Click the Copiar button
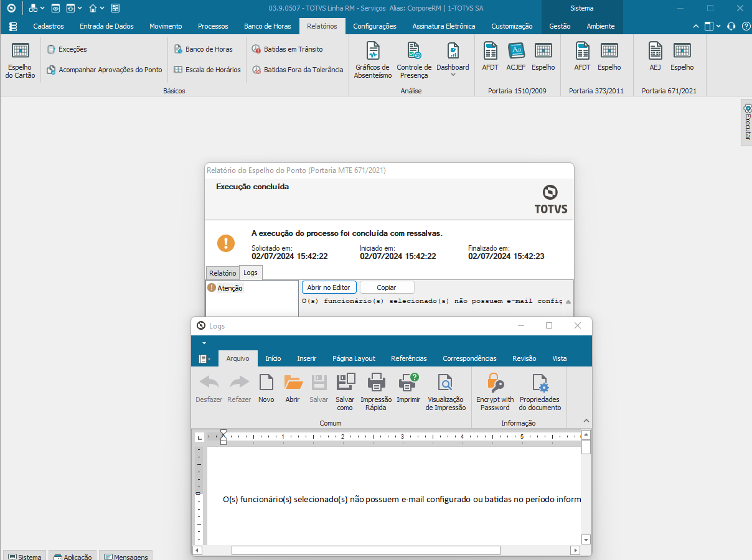 point(387,287)
